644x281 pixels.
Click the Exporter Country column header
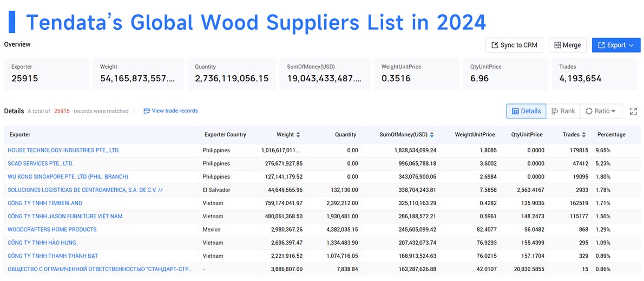coord(226,134)
